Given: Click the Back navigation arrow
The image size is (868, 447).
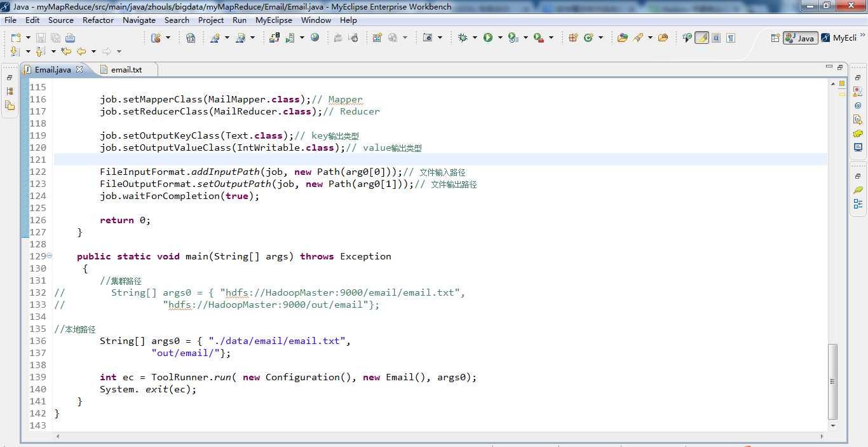Looking at the screenshot, I should pos(81,52).
